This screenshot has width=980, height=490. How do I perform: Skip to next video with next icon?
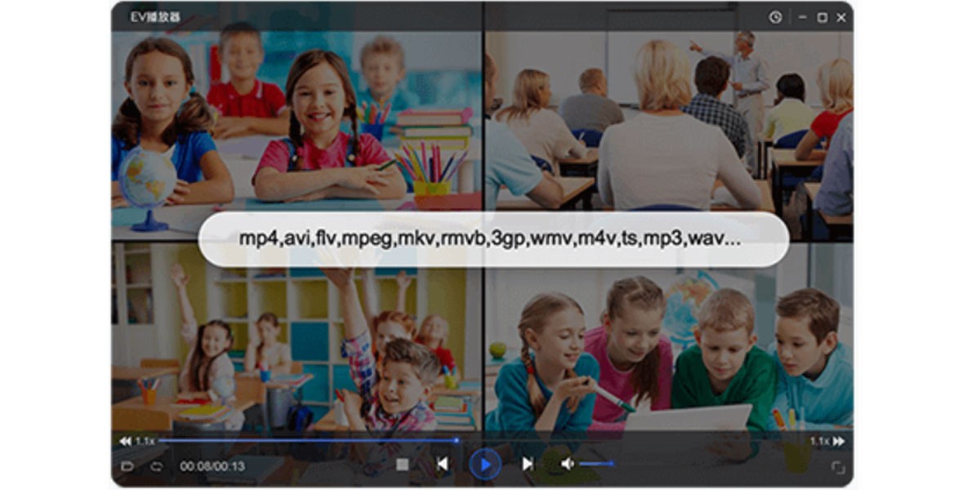click(528, 462)
